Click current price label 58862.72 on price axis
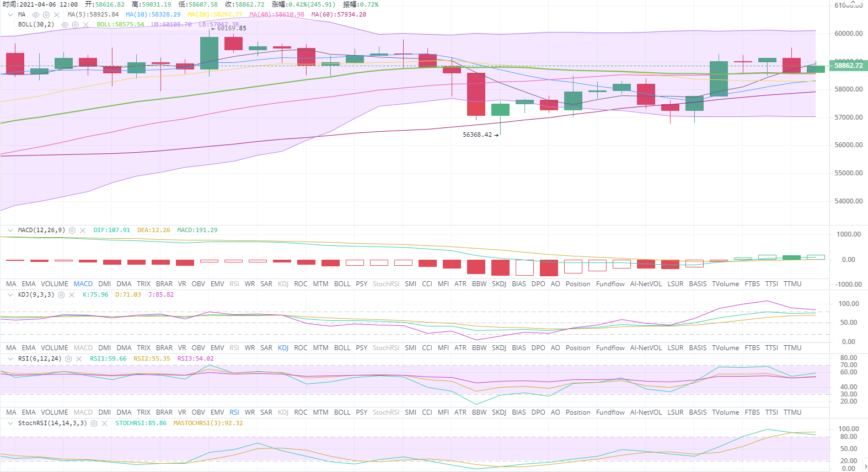The image size is (868, 472). click(x=848, y=66)
